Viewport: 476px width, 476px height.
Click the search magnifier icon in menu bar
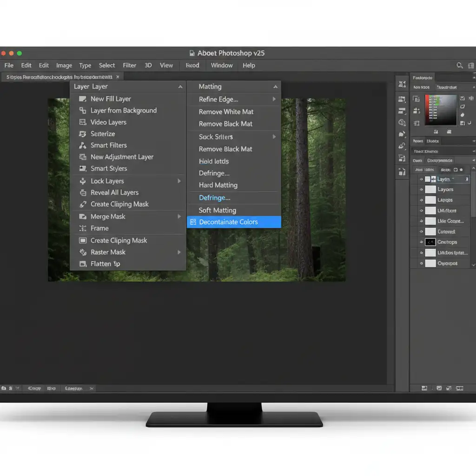pyautogui.click(x=460, y=66)
